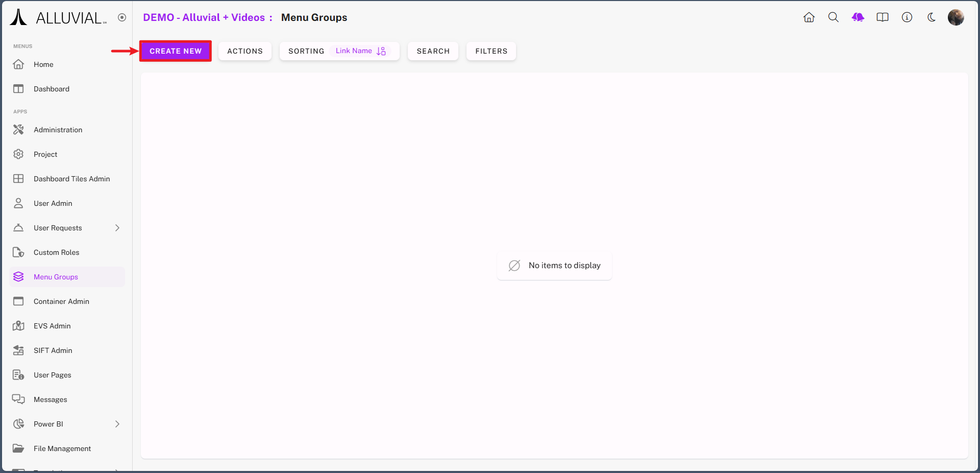Open Administration menu item
This screenshot has height=473, width=980.
pos(67,130)
